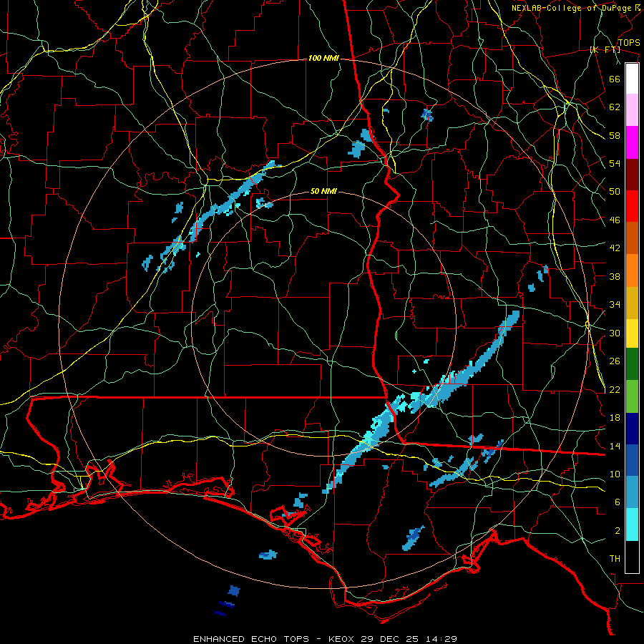Image resolution: width=644 pixels, height=644 pixels.
Task: Click the K FT units label
Action: click(605, 50)
